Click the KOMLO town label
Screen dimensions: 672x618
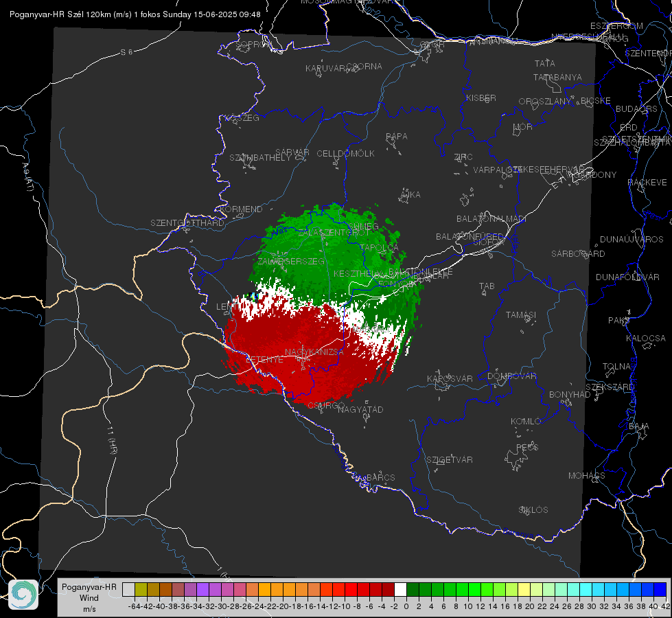(526, 422)
